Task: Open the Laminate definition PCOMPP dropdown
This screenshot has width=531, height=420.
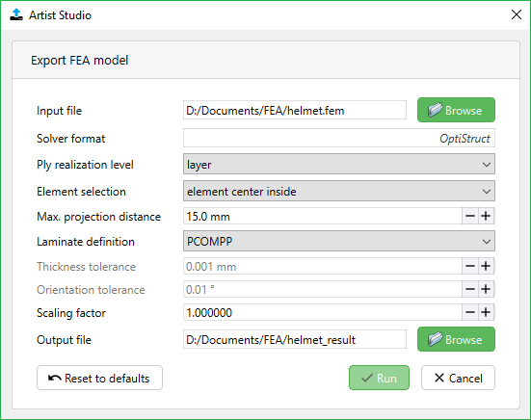Action: (339, 241)
